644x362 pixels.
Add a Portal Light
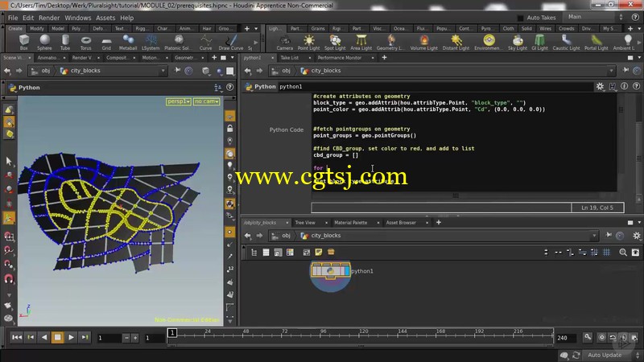[x=596, y=43]
